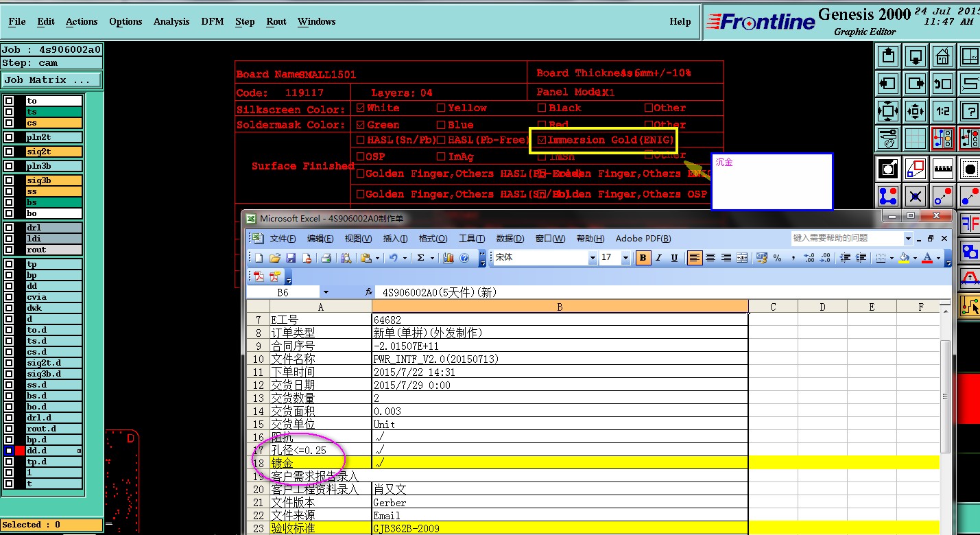Image resolution: width=980 pixels, height=535 pixels.
Task: Click the pan left arrow icon
Action: [x=888, y=84]
